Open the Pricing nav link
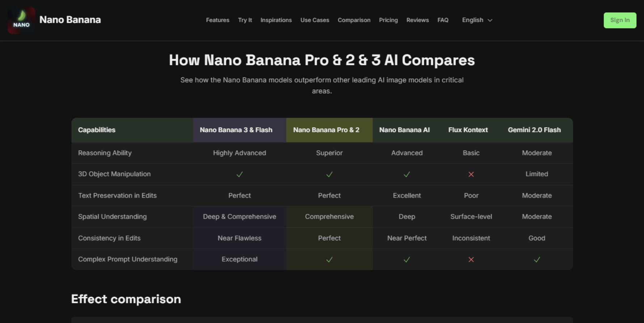 pos(388,20)
